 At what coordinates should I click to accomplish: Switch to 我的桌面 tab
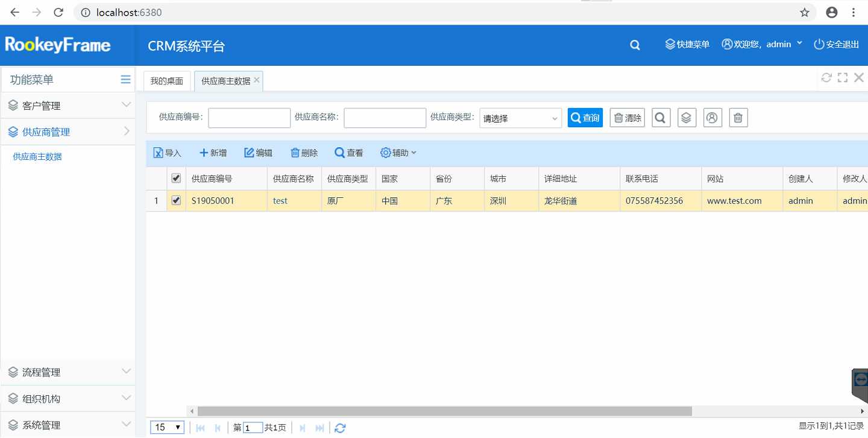point(167,81)
